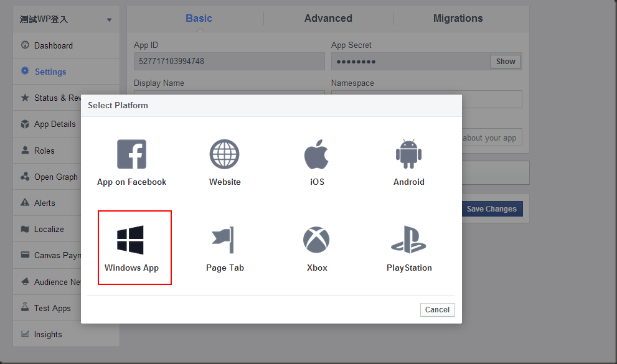Open Open Graph in the sidebar
Image resolution: width=617 pixels, height=364 pixels.
point(47,177)
